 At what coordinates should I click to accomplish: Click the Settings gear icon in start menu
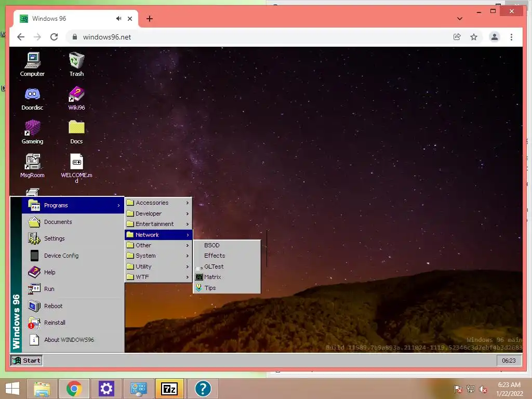[34, 239]
